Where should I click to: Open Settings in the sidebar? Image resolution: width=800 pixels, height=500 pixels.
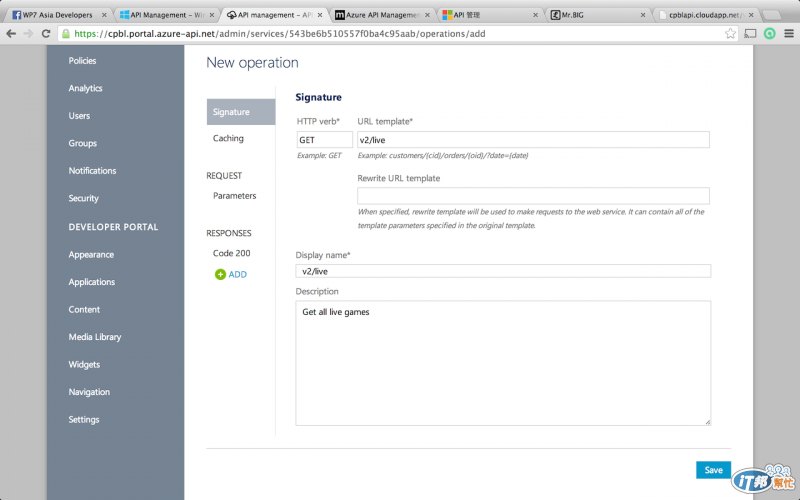pos(84,420)
